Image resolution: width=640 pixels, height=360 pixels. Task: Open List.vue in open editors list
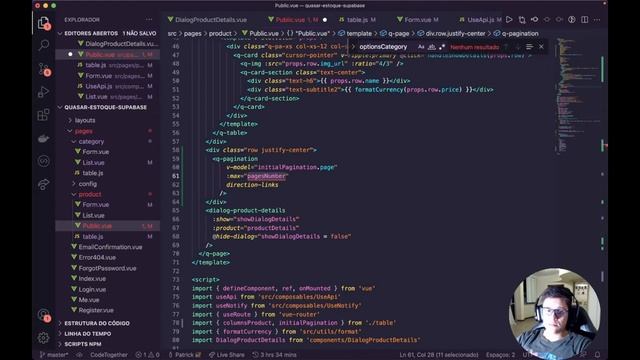click(108, 97)
